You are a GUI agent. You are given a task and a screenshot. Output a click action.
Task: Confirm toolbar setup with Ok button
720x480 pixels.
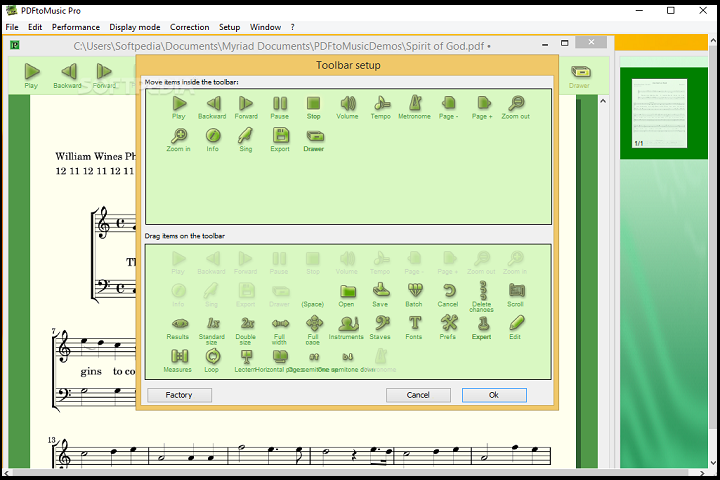(x=493, y=395)
